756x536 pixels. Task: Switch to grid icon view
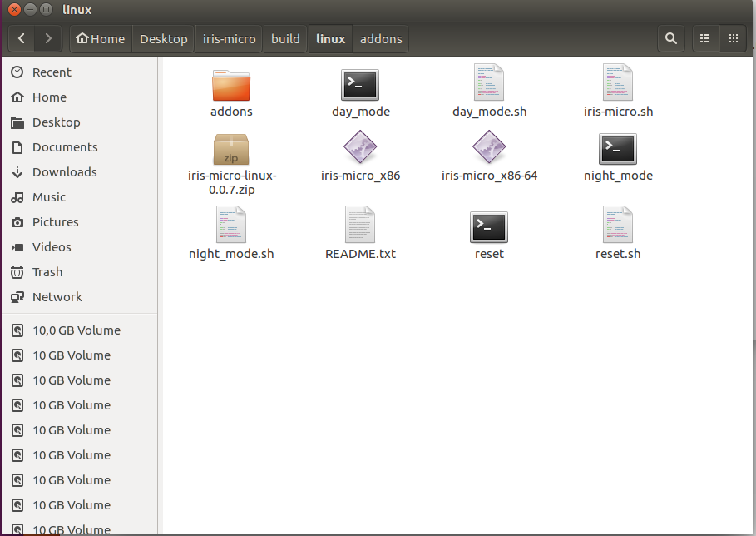click(734, 38)
